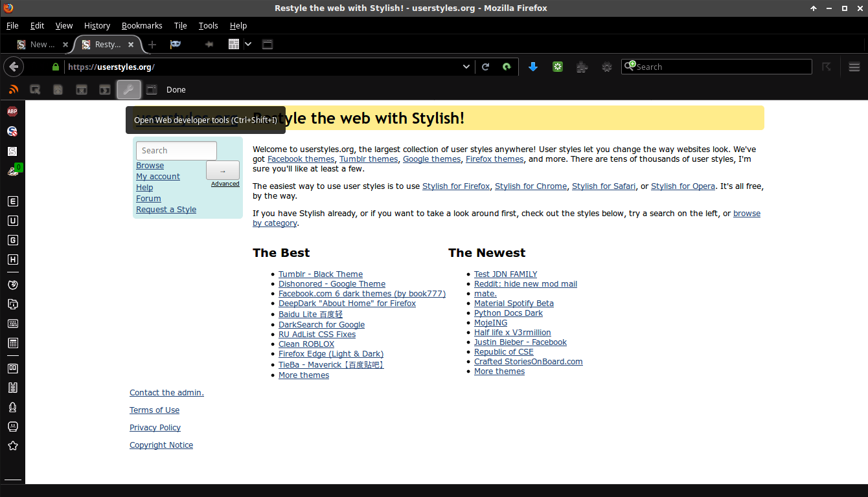Click the grayed arrow icon beside search bar
Image resolution: width=868 pixels, height=497 pixels.
click(827, 67)
